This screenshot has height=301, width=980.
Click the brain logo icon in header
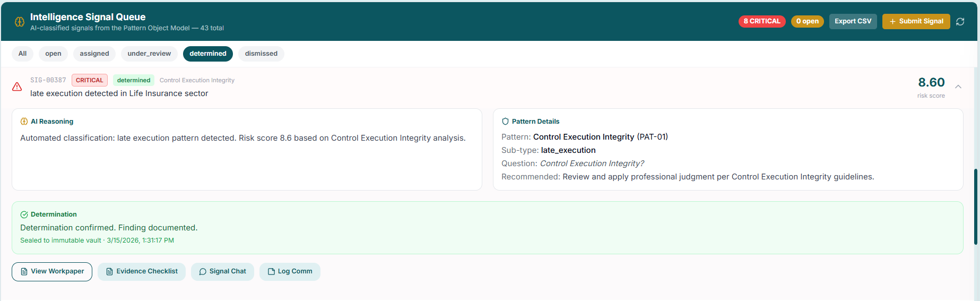pos(20,22)
